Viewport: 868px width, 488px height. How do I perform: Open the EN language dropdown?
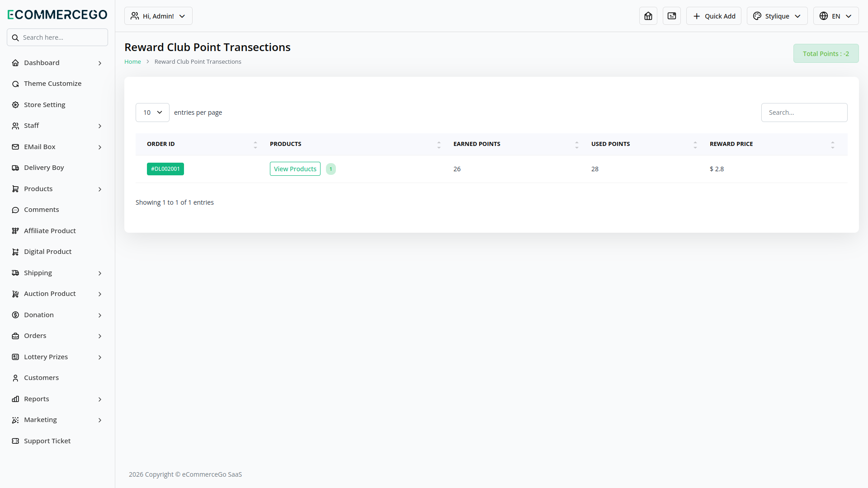[x=836, y=16]
